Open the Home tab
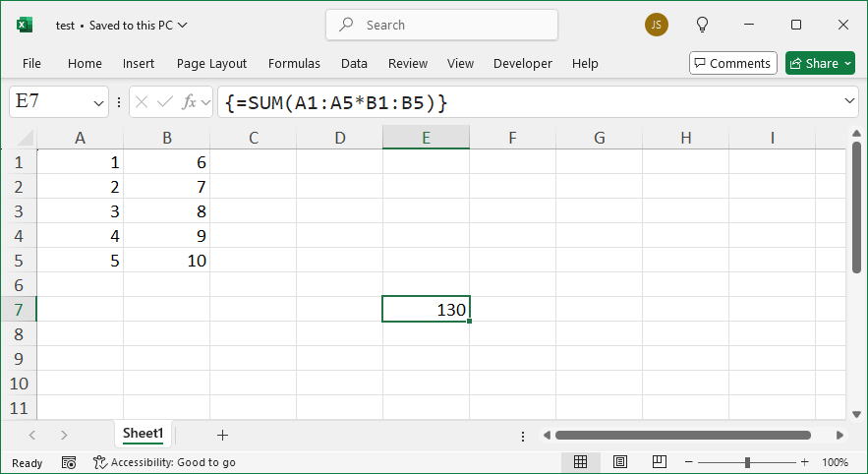The height and width of the screenshot is (474, 868). click(85, 64)
